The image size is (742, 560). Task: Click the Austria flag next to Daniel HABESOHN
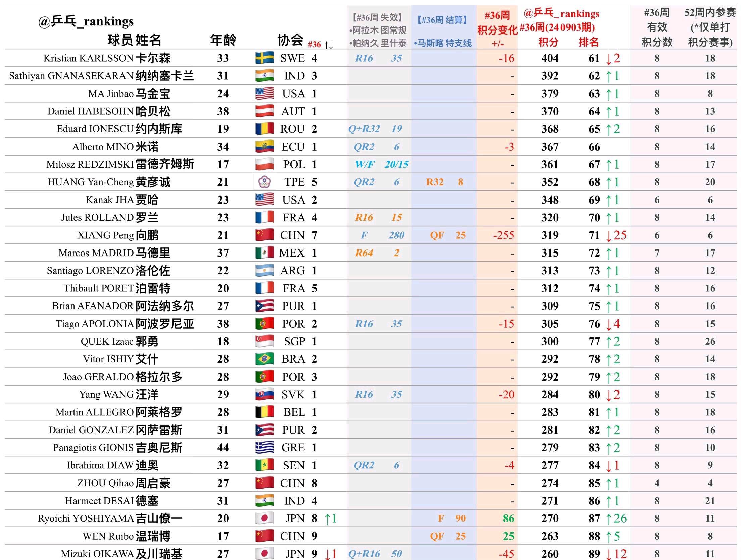coord(264,111)
